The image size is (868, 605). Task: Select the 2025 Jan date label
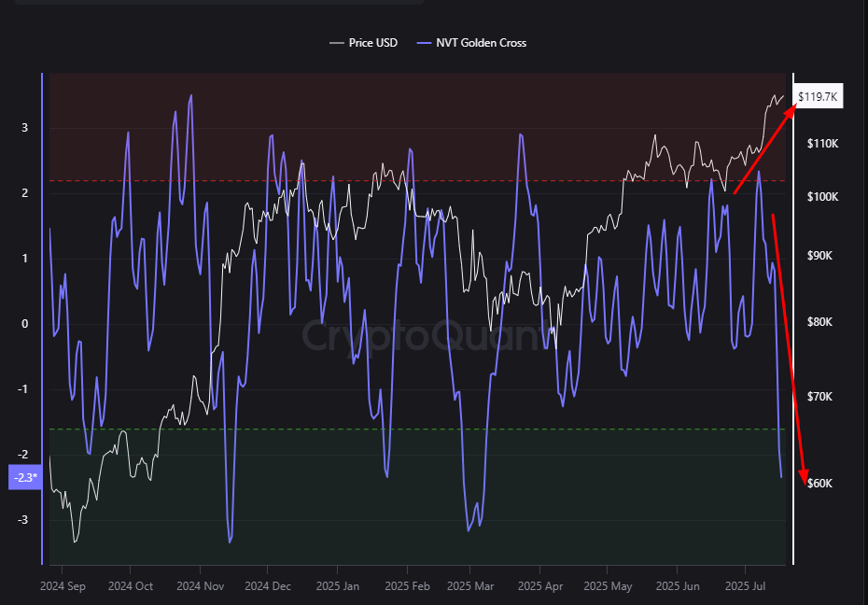tap(337, 586)
